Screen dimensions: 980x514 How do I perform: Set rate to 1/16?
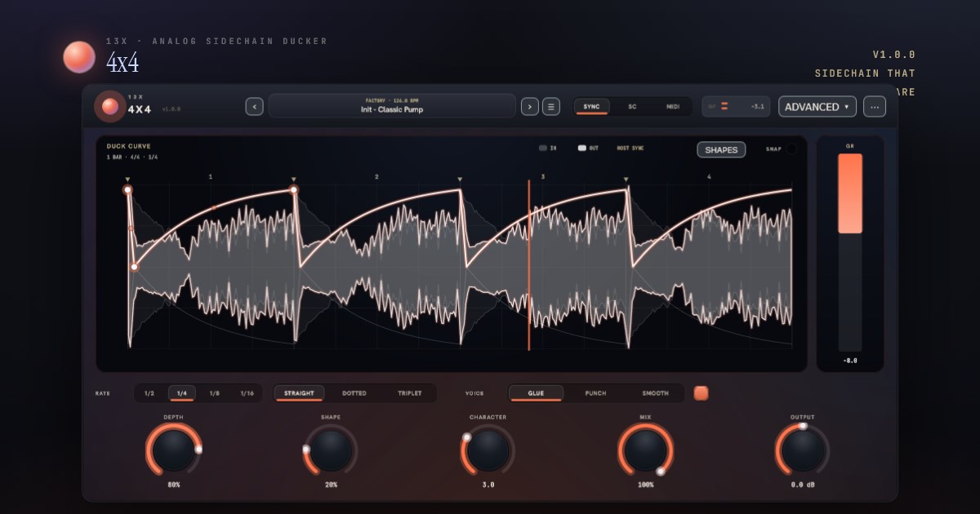tap(247, 393)
